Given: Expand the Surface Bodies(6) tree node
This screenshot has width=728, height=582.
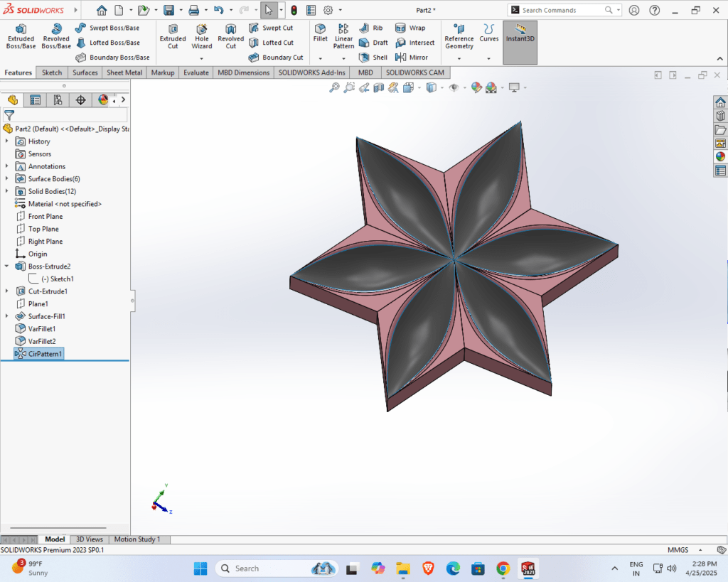Looking at the screenshot, I should pyautogui.click(x=7, y=179).
